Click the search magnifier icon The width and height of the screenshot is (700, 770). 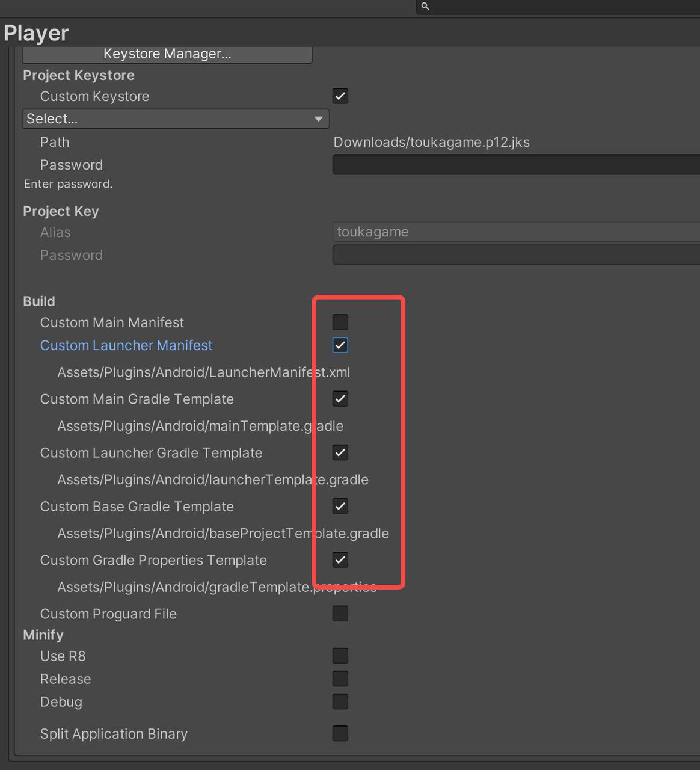coord(425,6)
